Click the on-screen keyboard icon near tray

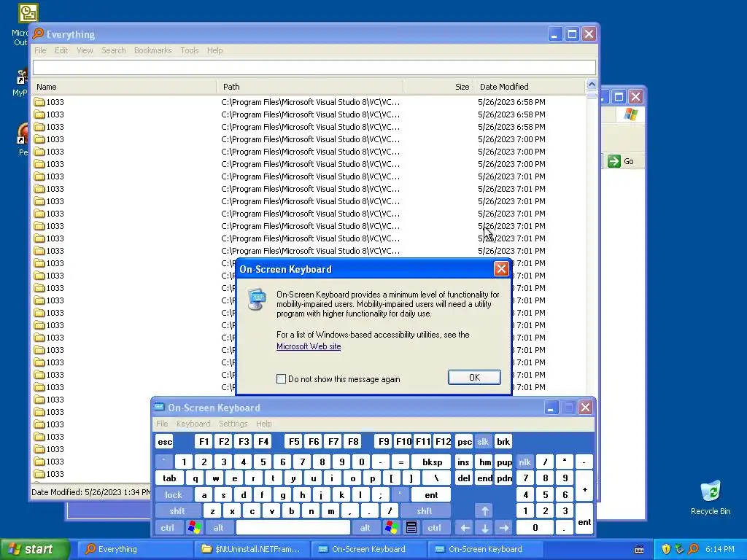click(639, 549)
